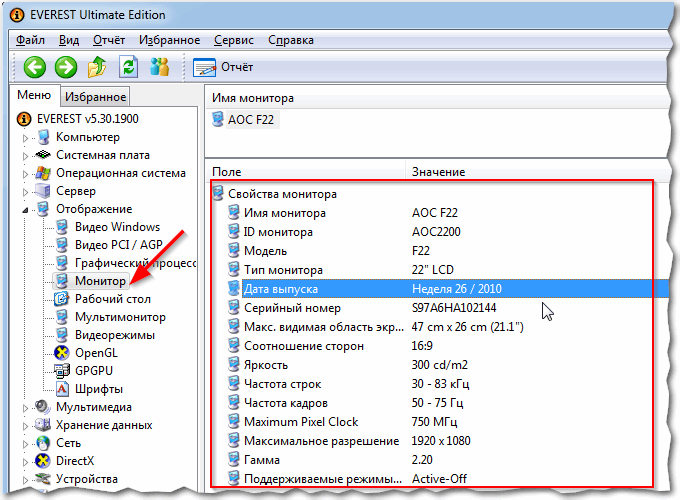Image resolution: width=680 pixels, height=500 pixels.
Task: Select the DirectX tree item
Action: point(75,460)
